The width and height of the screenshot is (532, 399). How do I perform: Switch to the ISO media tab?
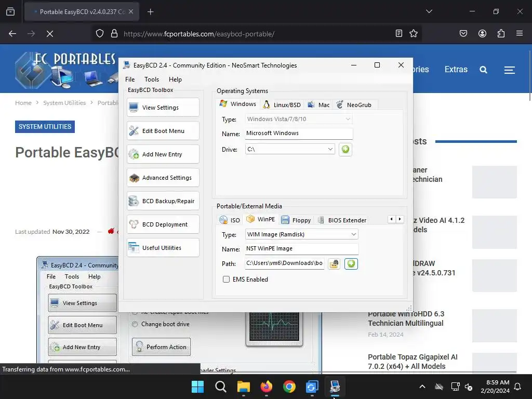coord(230,220)
